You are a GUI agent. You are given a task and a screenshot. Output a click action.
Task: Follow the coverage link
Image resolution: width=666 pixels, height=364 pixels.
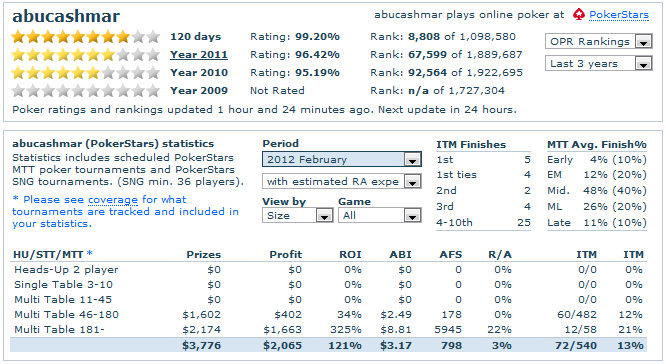113,200
